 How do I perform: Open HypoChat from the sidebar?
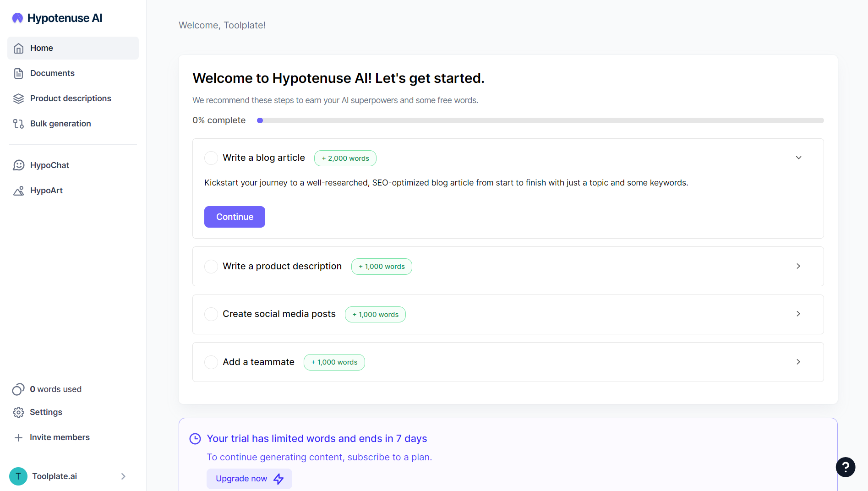click(73, 165)
